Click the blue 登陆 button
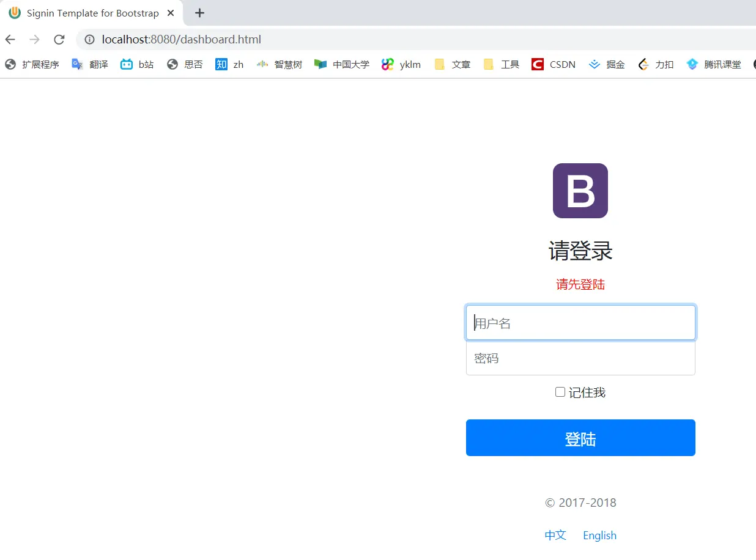The width and height of the screenshot is (756, 560). [580, 438]
